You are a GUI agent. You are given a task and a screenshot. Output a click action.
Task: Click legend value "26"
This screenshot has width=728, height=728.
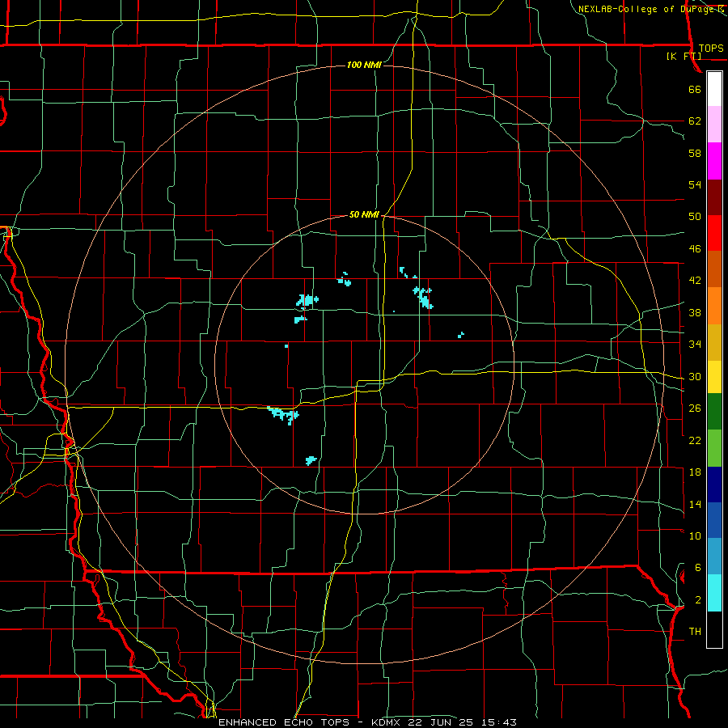(695, 408)
